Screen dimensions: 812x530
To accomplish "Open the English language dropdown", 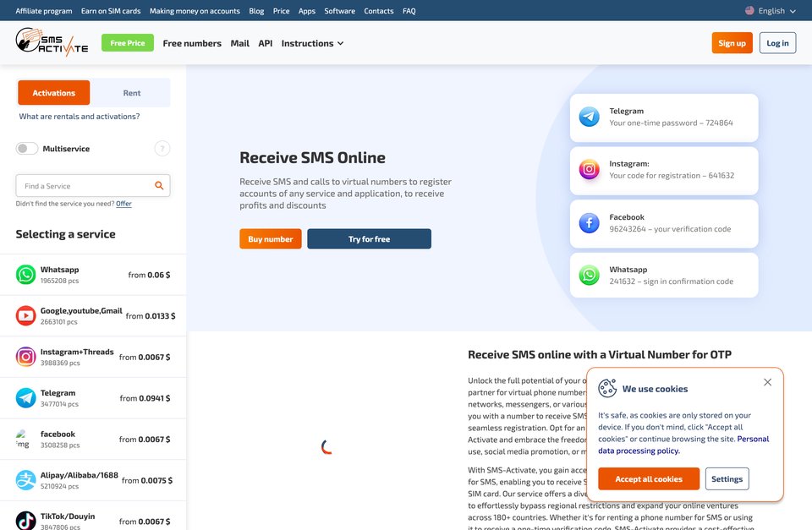I will click(770, 10).
